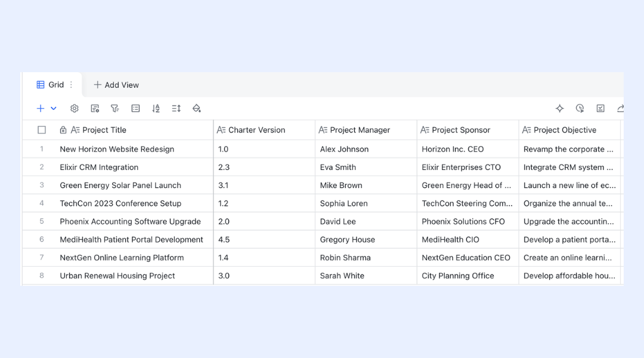Open the group-by list icon
This screenshot has height=358, width=644.
135,109
